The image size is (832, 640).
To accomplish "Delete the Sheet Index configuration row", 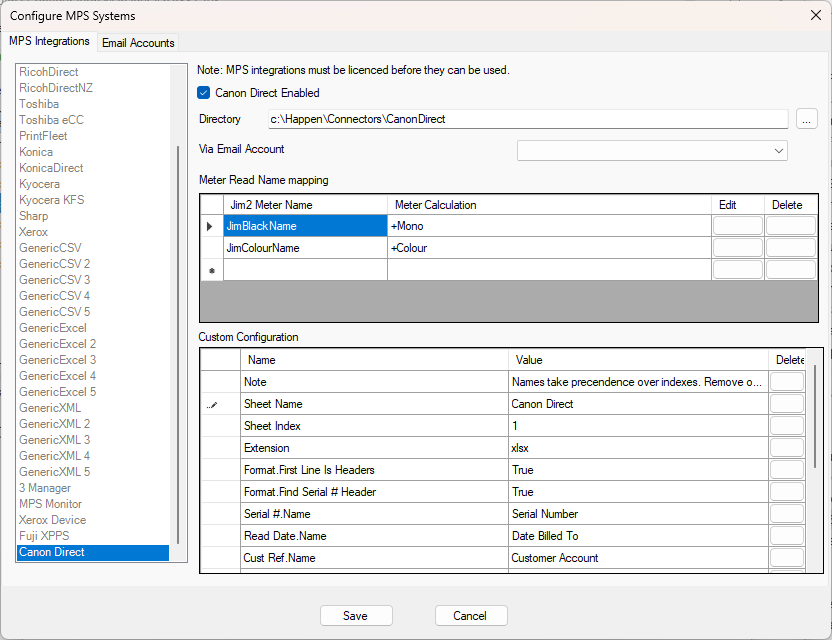I will click(787, 426).
